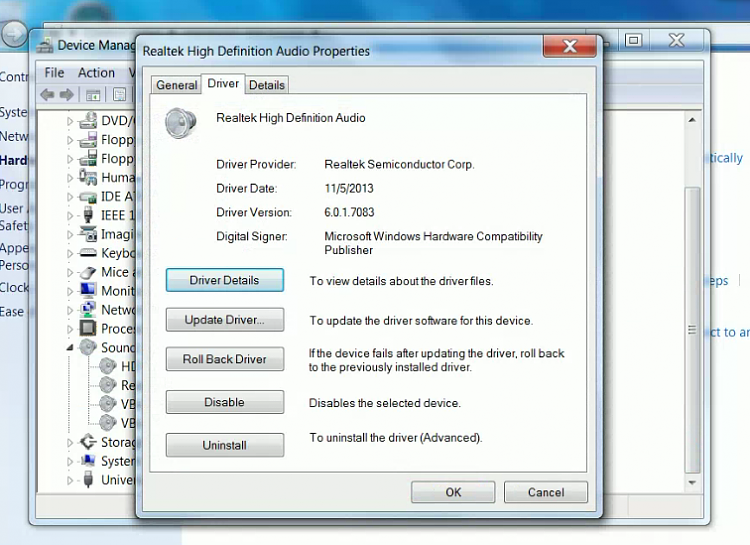Expand the System devices node

(x=70, y=462)
